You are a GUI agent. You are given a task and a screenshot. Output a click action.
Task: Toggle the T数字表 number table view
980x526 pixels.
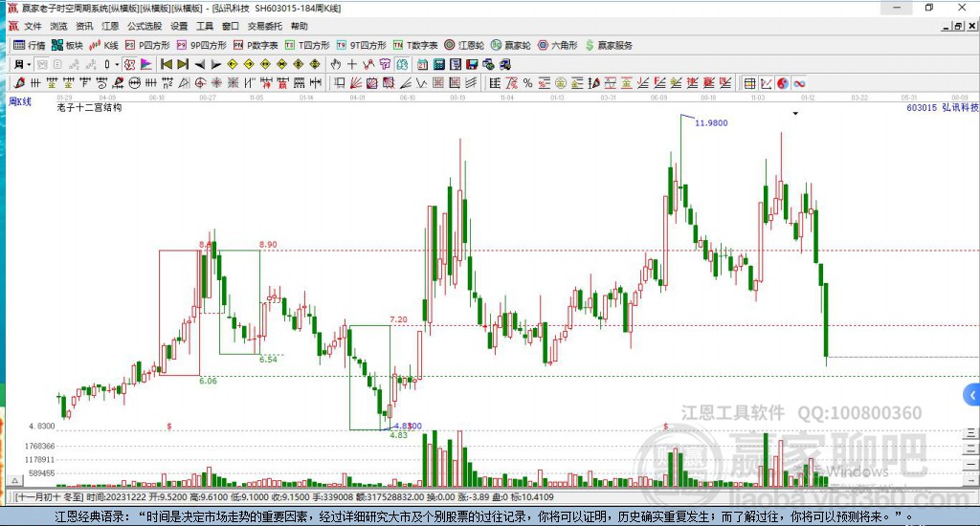pos(415,45)
